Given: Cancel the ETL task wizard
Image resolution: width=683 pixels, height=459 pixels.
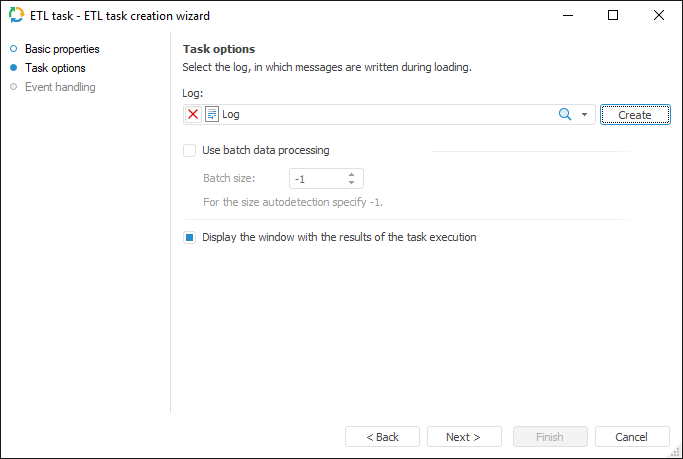Looking at the screenshot, I should [x=632, y=437].
